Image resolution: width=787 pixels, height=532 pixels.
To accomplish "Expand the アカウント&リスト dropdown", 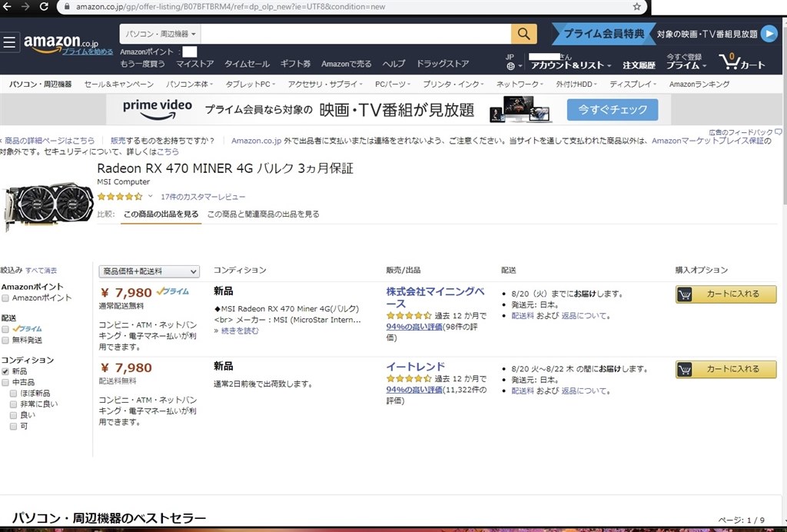I will tap(571, 65).
